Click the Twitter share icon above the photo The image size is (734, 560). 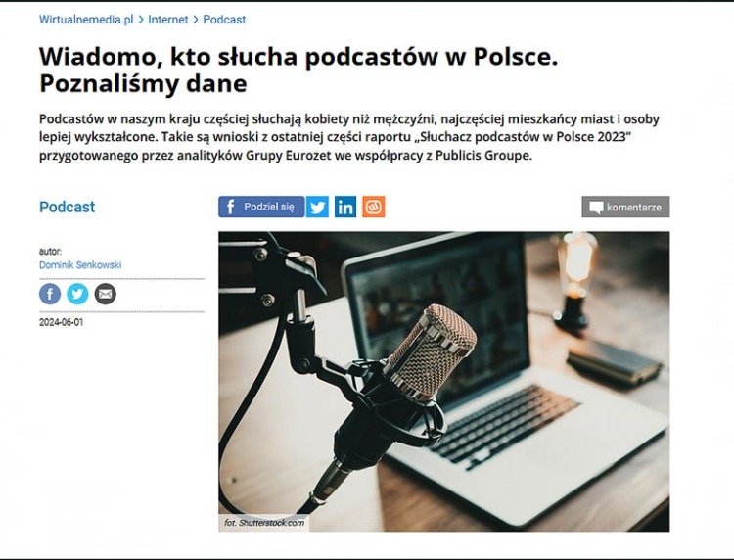tap(317, 207)
